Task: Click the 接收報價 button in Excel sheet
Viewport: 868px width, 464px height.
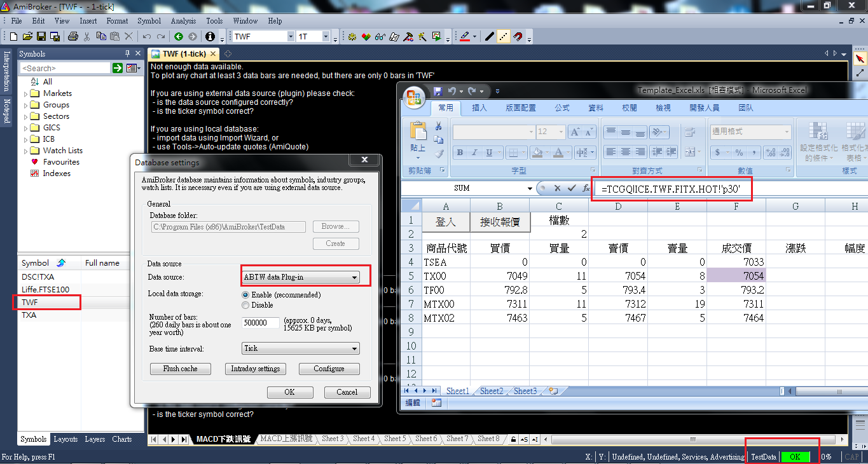Action: [x=500, y=222]
